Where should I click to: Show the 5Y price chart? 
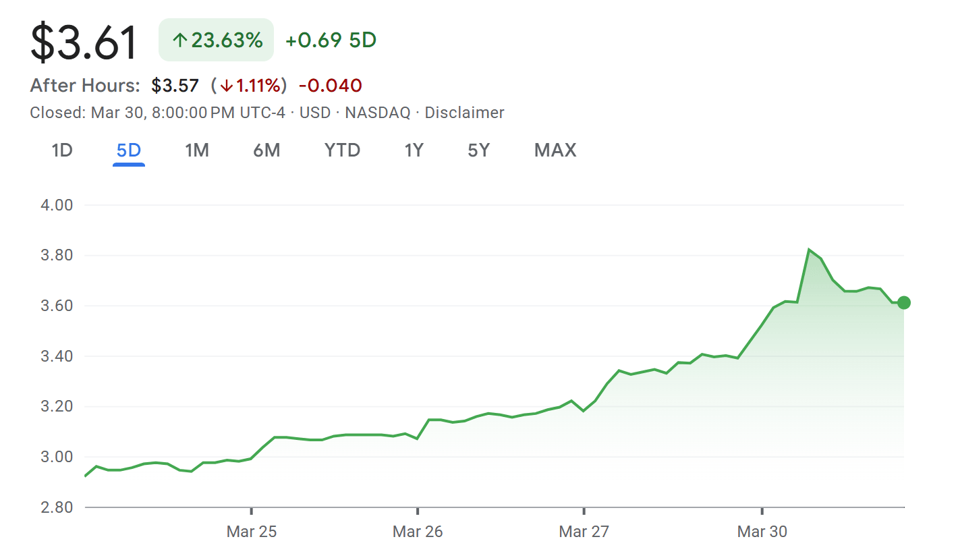tap(478, 150)
